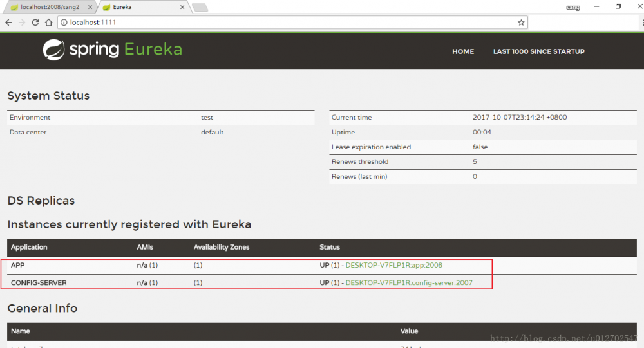Click the site information icon in address bar
Image resolution: width=644 pixels, height=348 pixels.
pos(64,23)
